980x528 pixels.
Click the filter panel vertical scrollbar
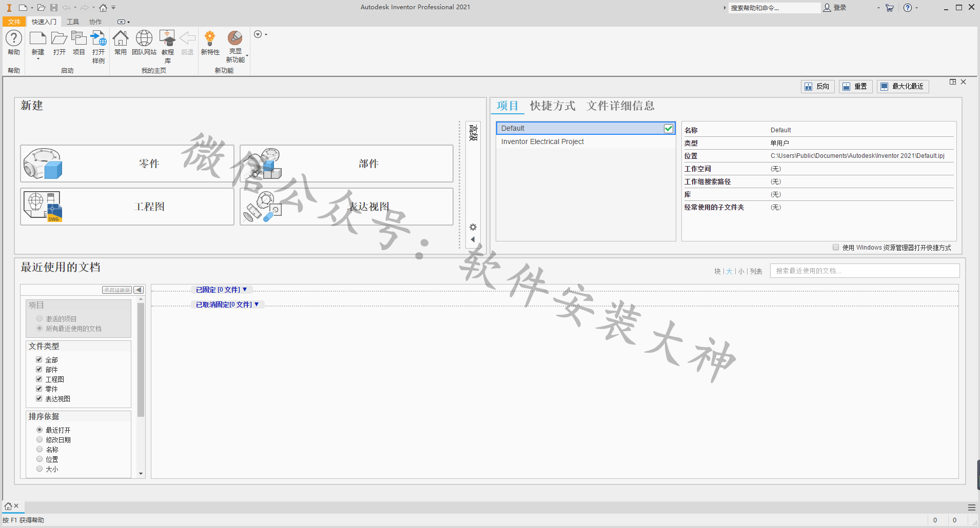141,361
